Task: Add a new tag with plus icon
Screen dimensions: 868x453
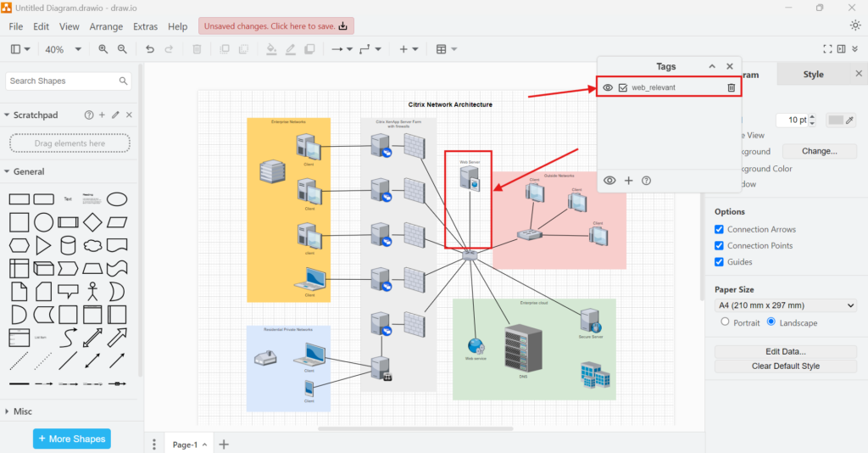Action: [628, 181]
